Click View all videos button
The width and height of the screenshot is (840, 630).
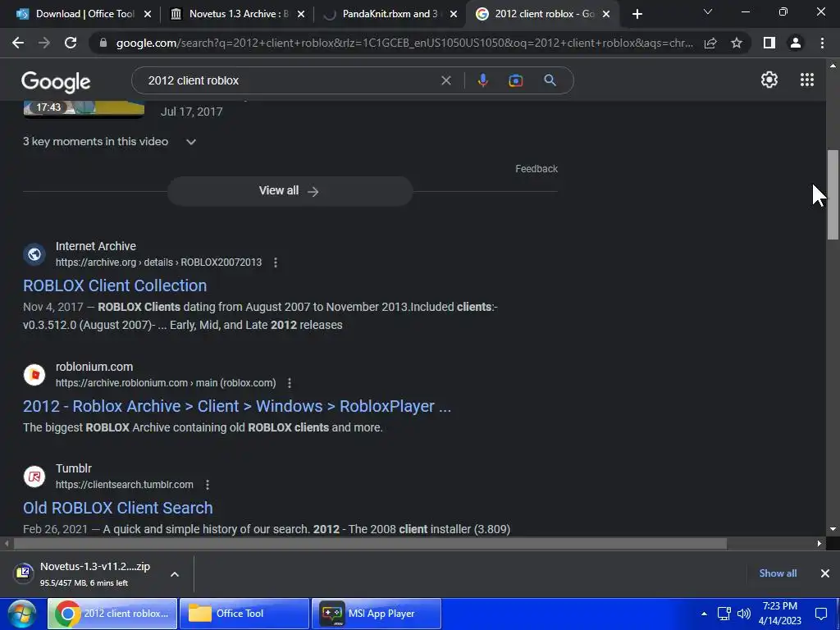290,190
